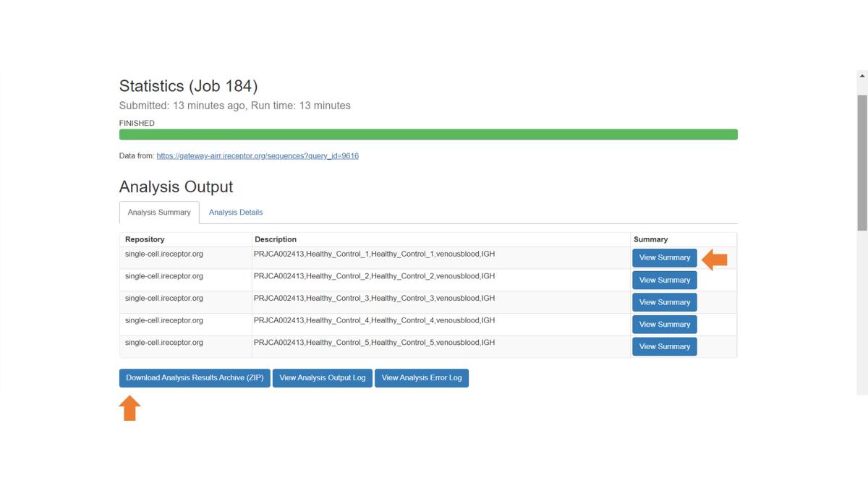Download Analysis Results Archive (ZIP)
868x488 pixels.
coord(195,378)
